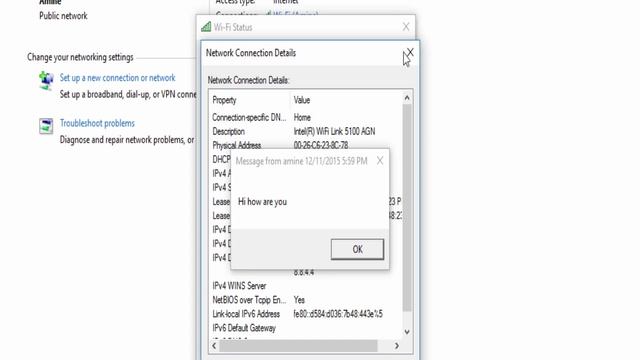Screen dimensions: 640x360
Task: Click the Home value for DNS suffix
Action: click(302, 118)
